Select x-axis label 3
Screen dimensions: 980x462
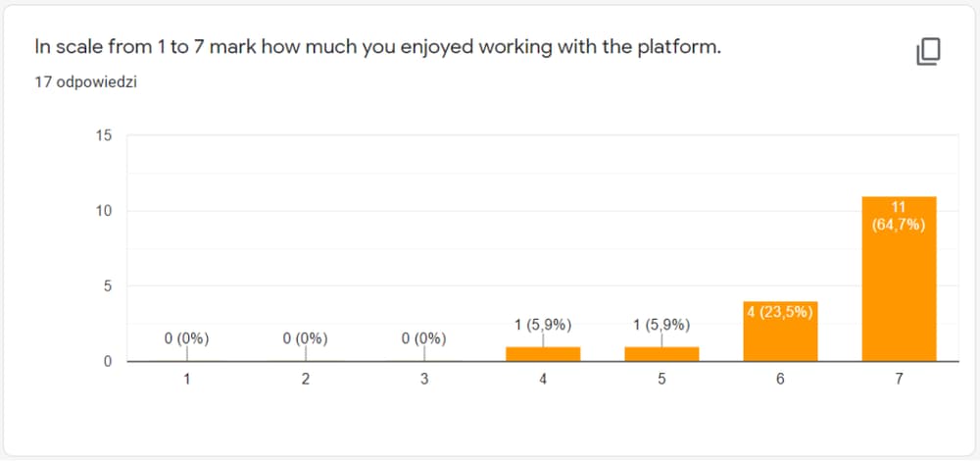pyautogui.click(x=423, y=380)
